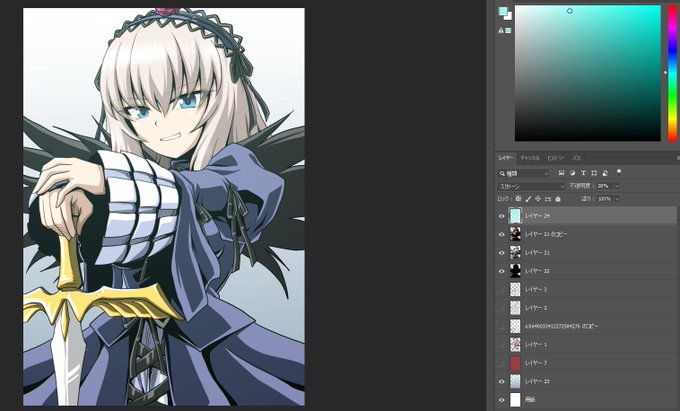Screen dimensions: 680x411
Task: Click the cyan thumbnail of レイヤー 24
Action: 515,215
